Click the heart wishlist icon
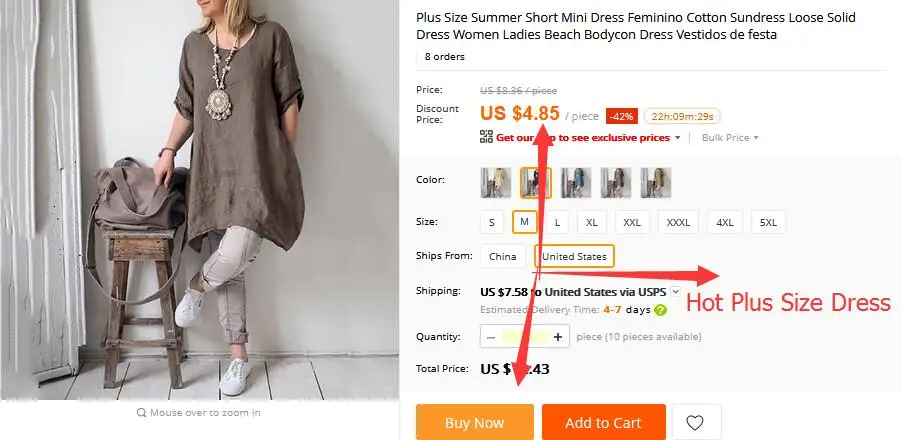This screenshot has height=440, width=901. (696, 423)
